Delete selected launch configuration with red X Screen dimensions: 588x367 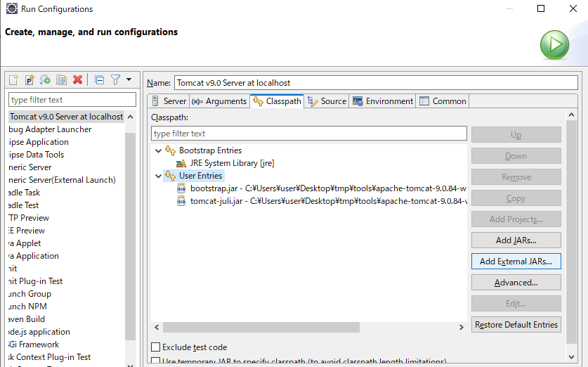click(77, 79)
